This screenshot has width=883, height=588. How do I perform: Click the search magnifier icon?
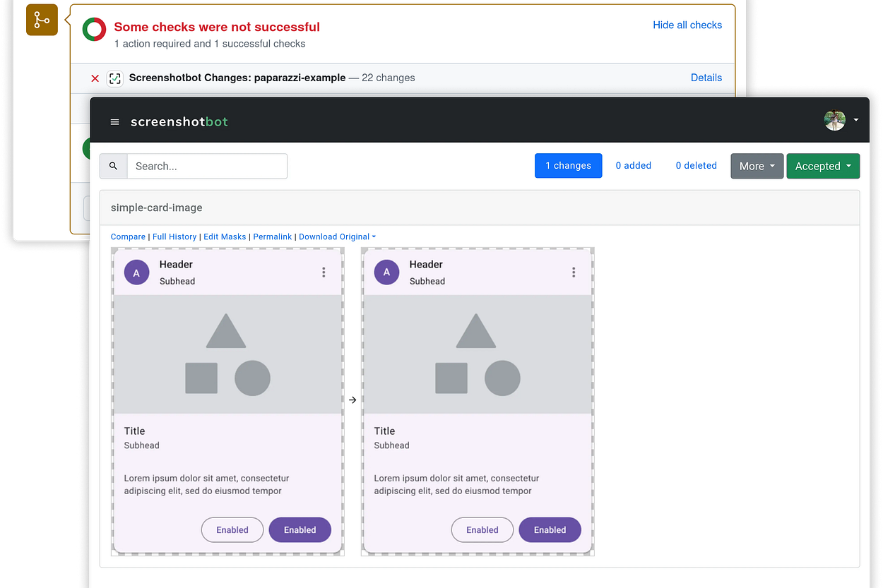click(x=113, y=166)
